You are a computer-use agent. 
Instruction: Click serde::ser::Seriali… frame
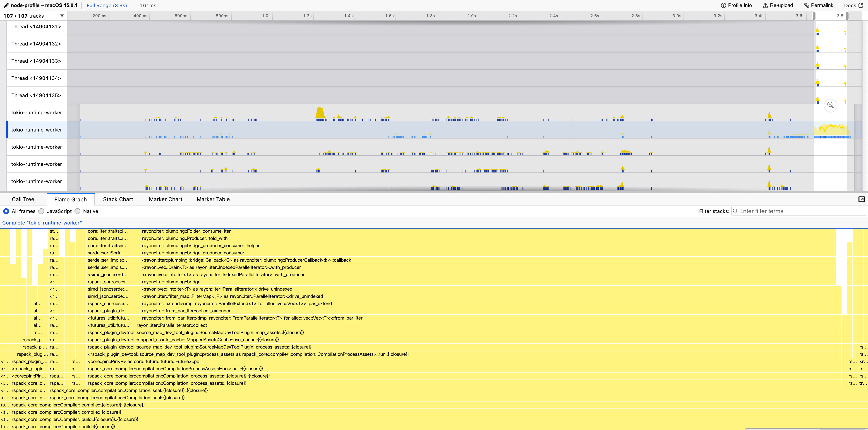click(x=108, y=253)
